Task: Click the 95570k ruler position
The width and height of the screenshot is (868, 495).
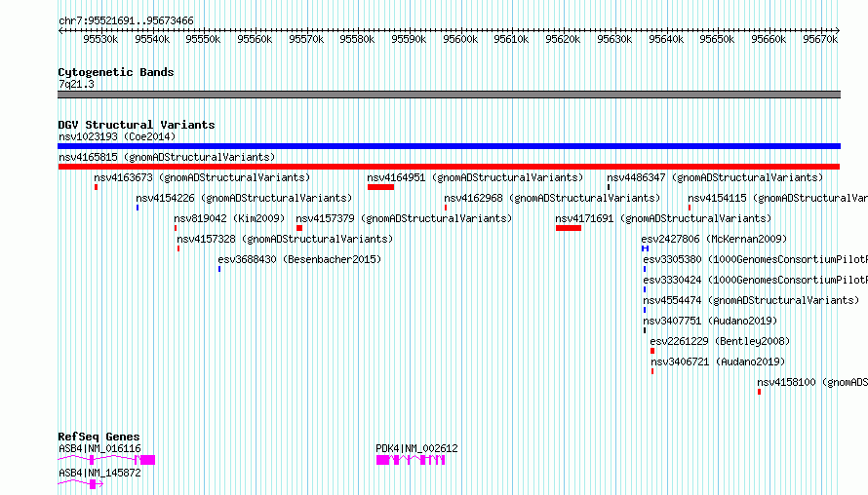Action: 306,39
